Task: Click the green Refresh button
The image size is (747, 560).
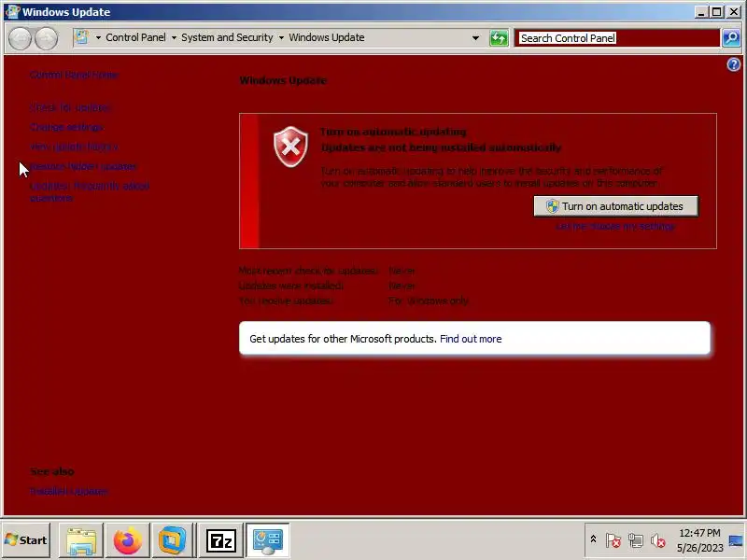Action: coord(499,37)
